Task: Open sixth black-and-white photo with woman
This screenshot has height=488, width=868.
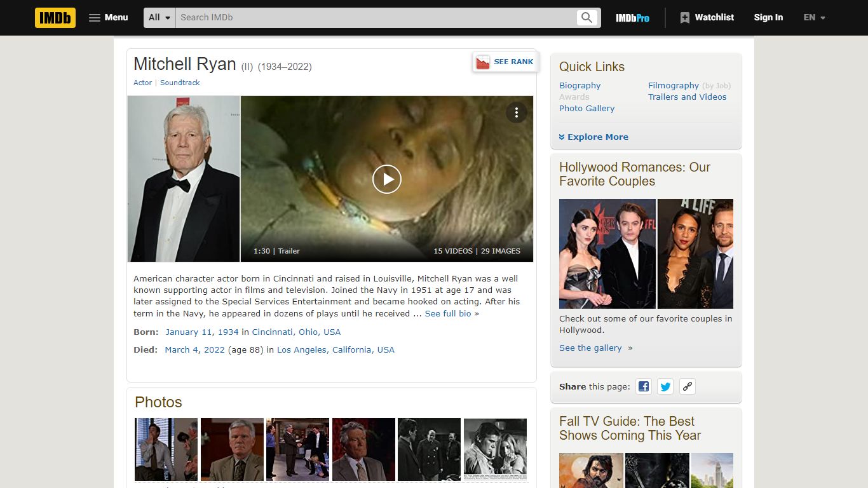Action: coord(495,449)
